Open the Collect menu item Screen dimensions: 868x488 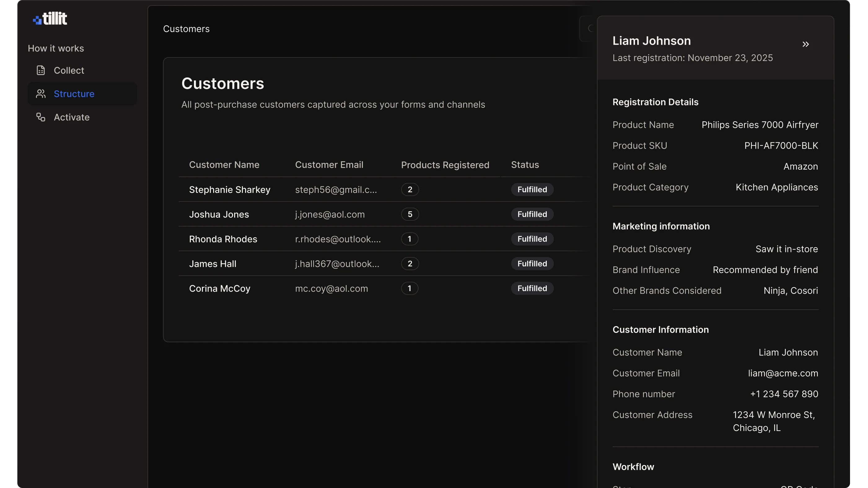69,70
